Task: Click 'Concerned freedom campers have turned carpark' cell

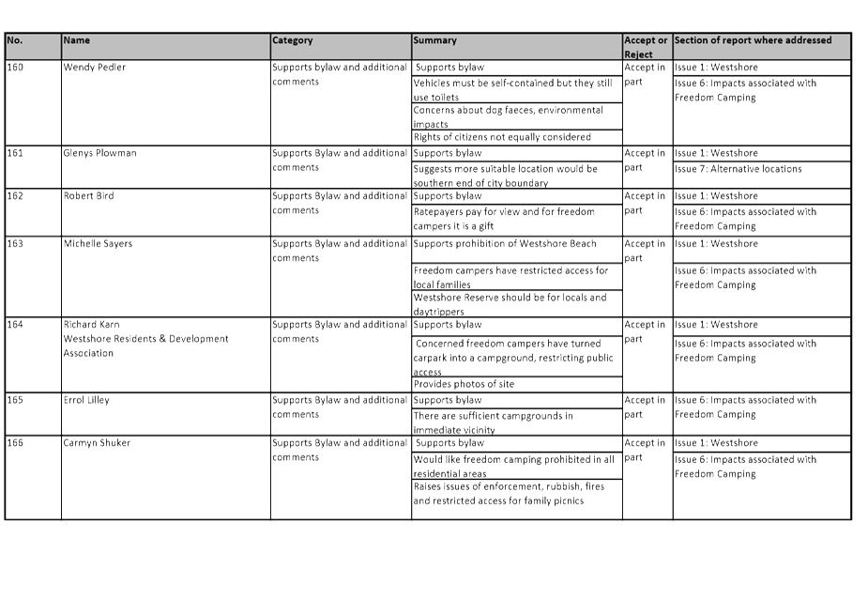Action: [x=517, y=356]
